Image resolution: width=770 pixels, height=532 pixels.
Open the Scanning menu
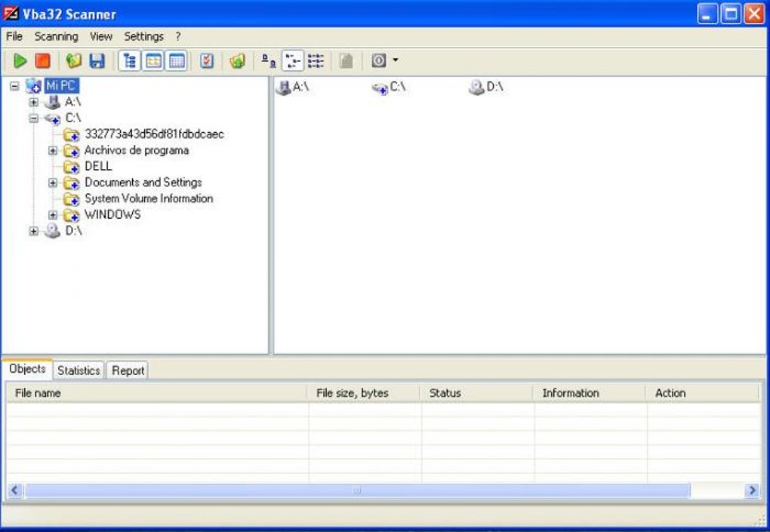point(56,36)
